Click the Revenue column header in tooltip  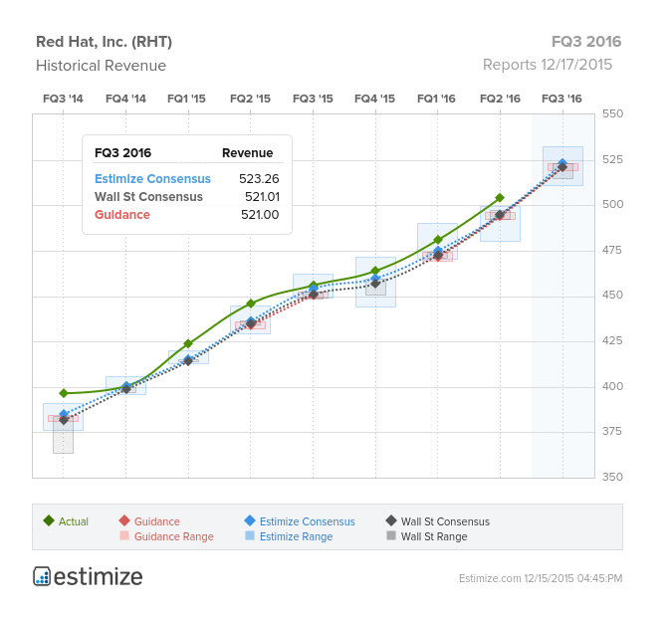point(247,153)
